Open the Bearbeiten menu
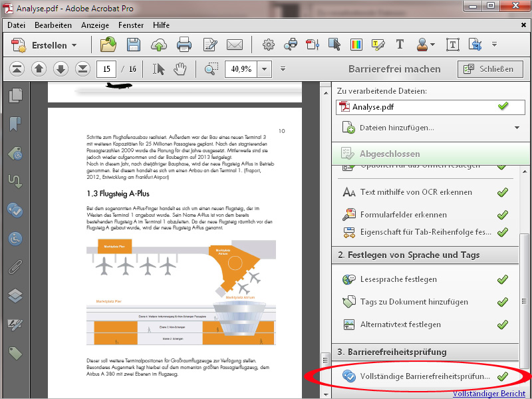This screenshot has width=532, height=399. [x=53, y=25]
